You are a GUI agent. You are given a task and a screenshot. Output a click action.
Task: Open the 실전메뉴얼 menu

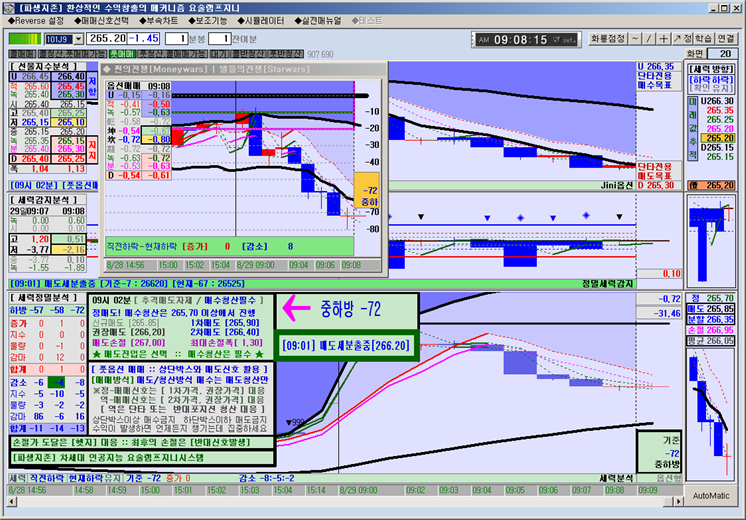point(318,21)
